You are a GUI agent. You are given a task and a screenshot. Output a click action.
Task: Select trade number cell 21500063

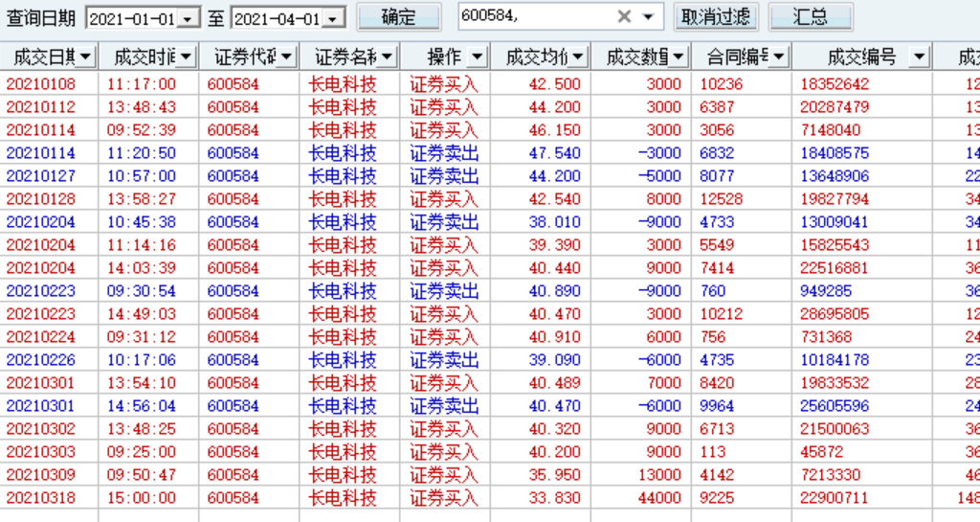(x=835, y=429)
